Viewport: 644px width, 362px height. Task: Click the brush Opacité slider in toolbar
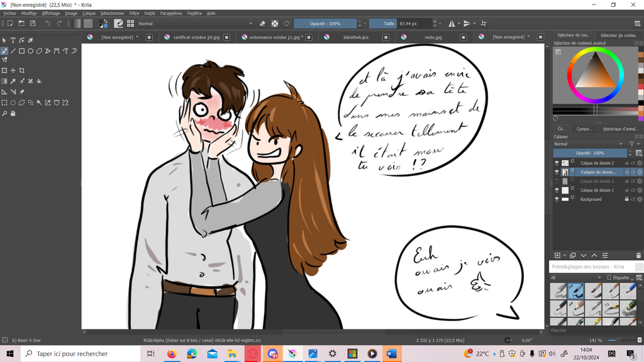325,23
